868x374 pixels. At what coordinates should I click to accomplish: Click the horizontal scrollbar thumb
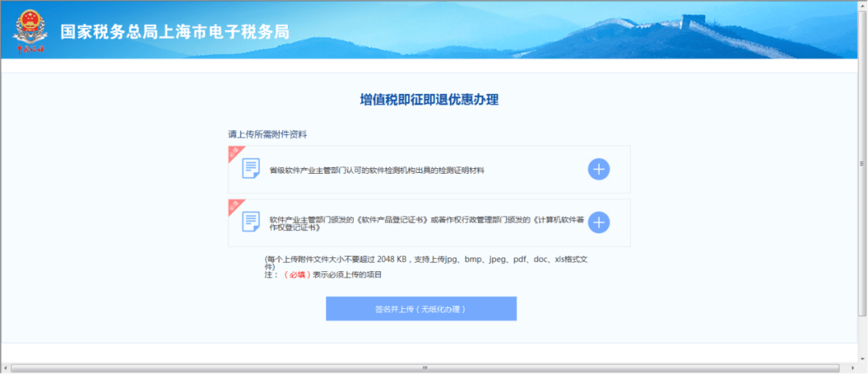(425, 368)
